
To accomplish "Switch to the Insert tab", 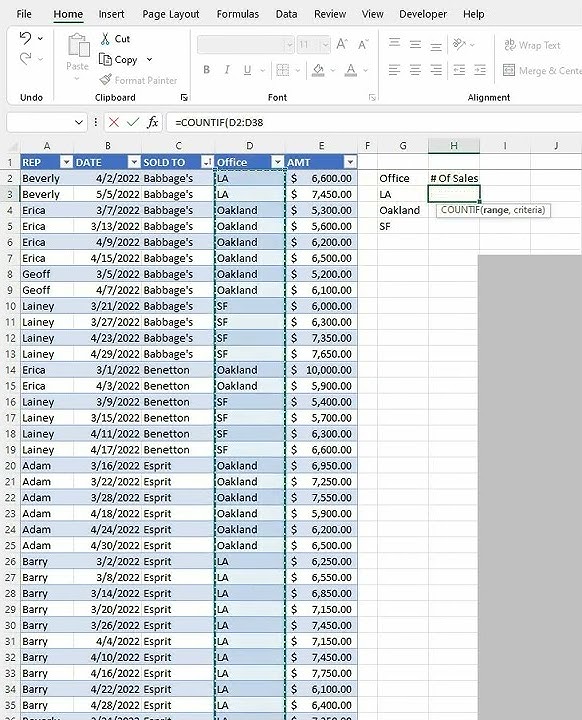I will click(111, 14).
